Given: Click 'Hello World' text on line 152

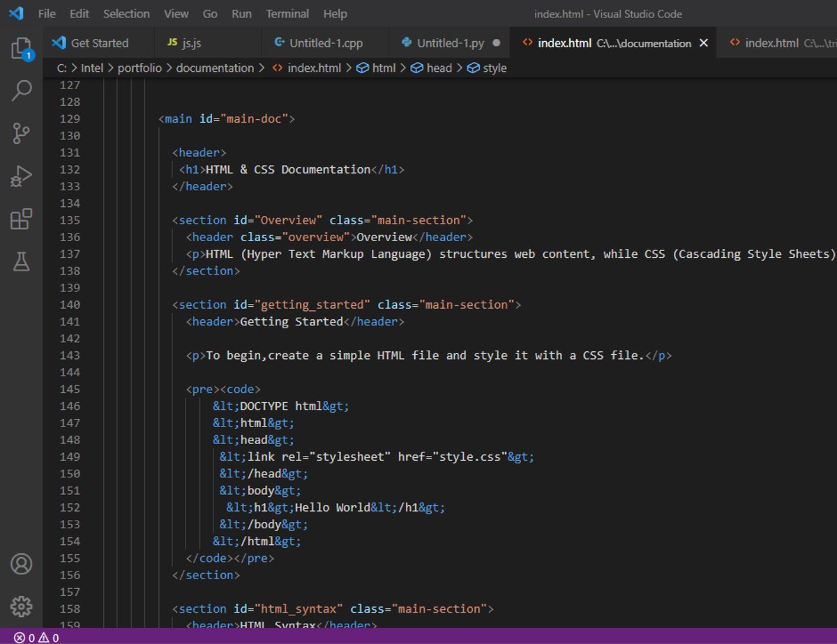Looking at the screenshot, I should click(332, 507).
